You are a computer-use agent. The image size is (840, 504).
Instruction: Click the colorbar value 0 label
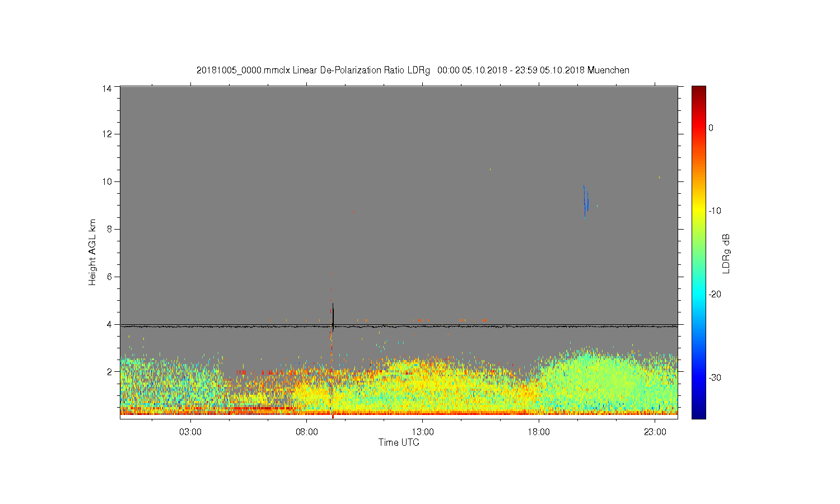pos(711,128)
